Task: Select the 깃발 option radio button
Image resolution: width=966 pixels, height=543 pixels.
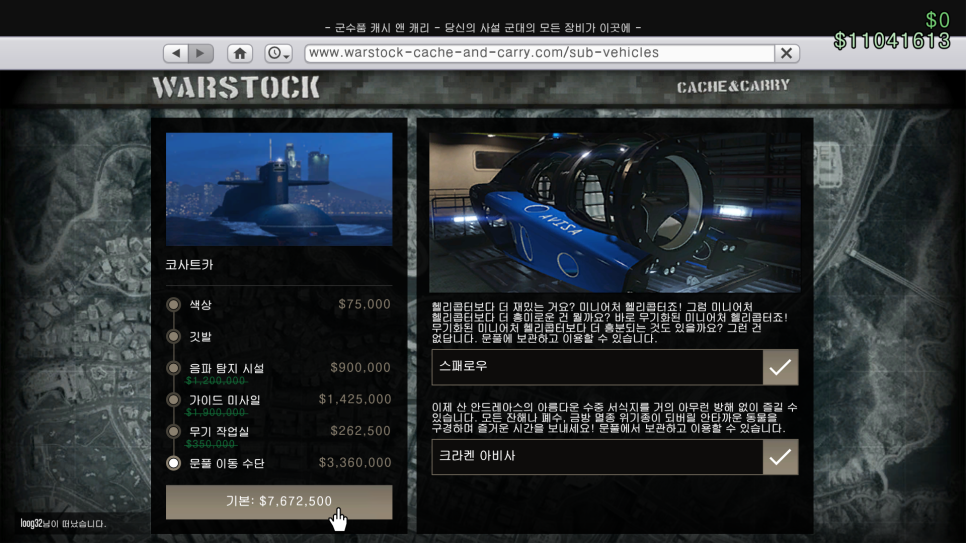Action: 174,337
